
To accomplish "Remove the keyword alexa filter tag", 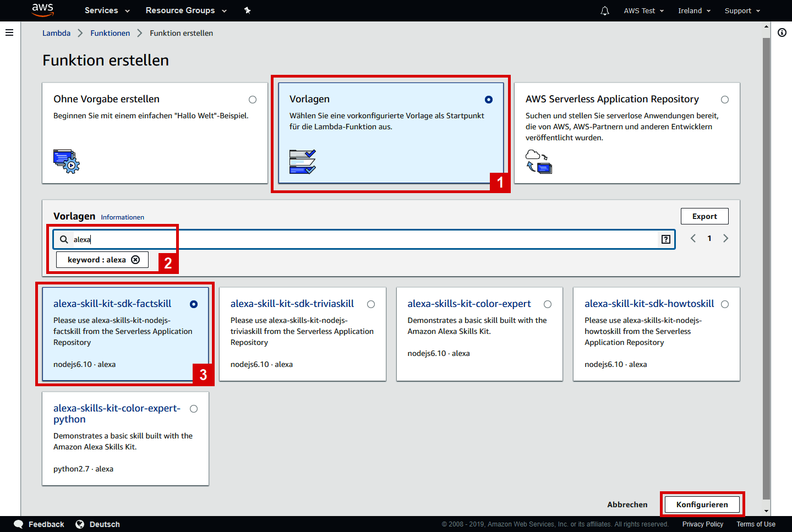I will pyautogui.click(x=135, y=259).
